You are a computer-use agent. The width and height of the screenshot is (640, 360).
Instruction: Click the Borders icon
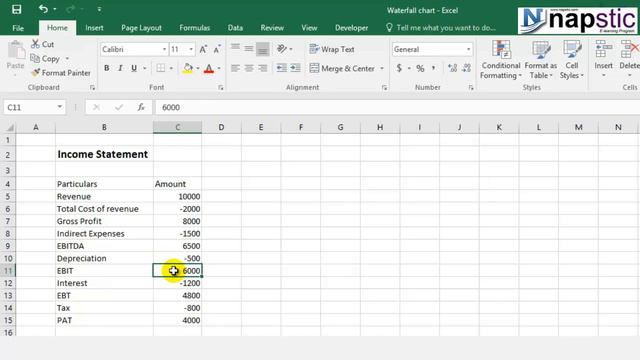coord(161,68)
